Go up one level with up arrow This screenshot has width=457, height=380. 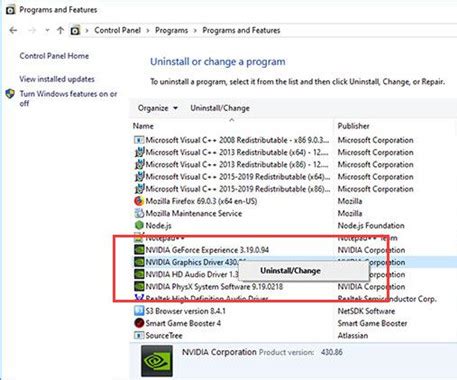pyautogui.click(x=60, y=31)
